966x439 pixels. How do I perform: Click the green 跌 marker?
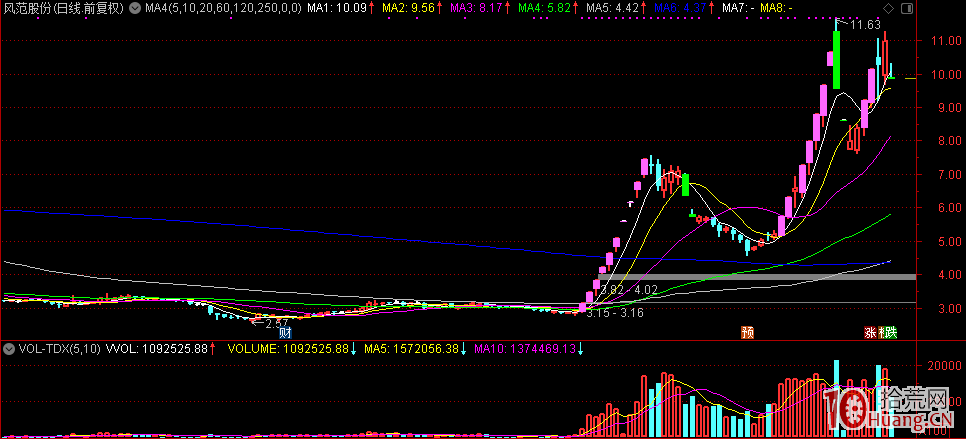tap(890, 333)
